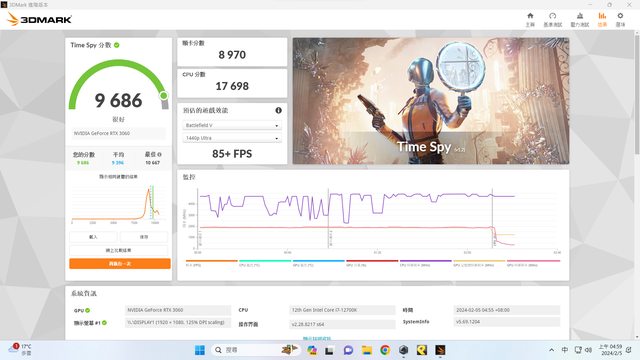Click the estimated game performance info icon
Screen dimensions: 640x360
(x=278, y=110)
